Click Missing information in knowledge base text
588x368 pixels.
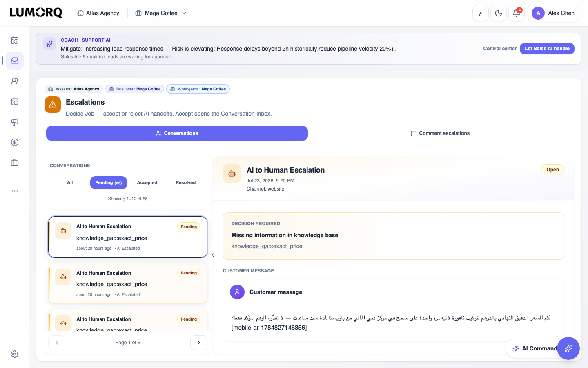pos(285,235)
